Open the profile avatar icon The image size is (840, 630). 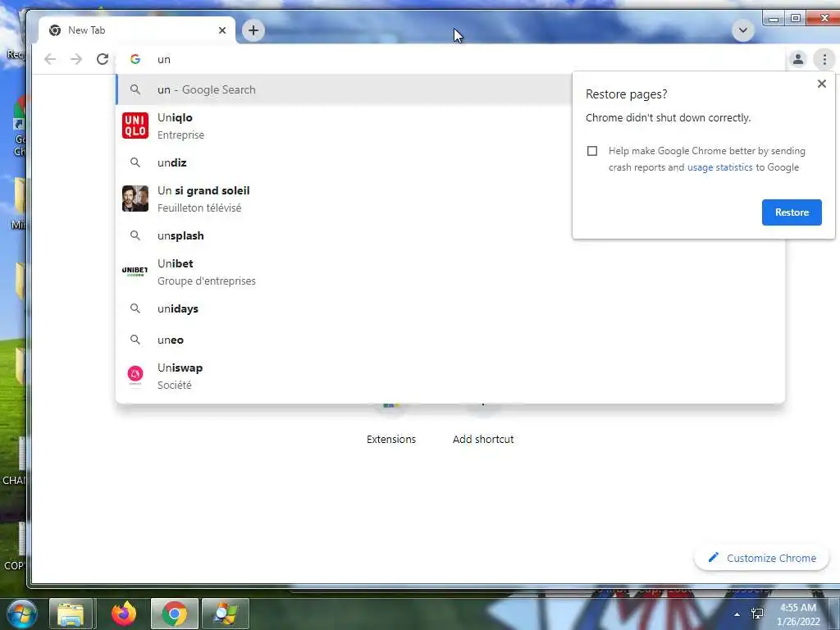click(797, 59)
